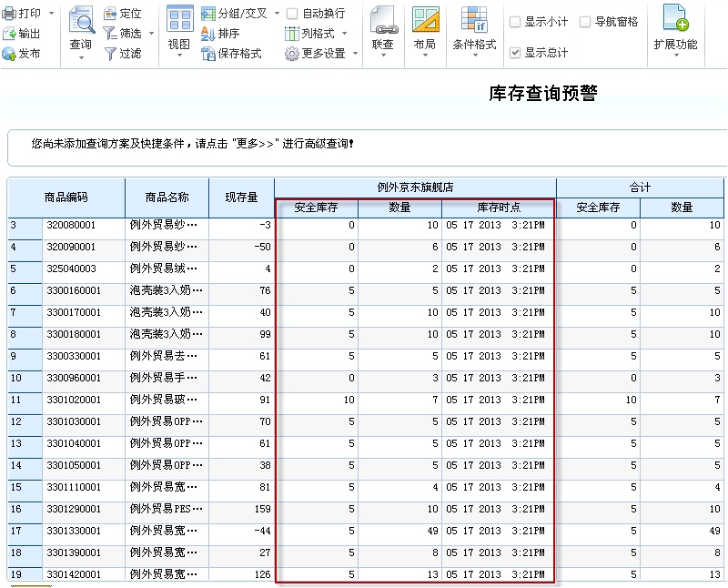
Task: Click the 输出 text label
Action: (29, 34)
